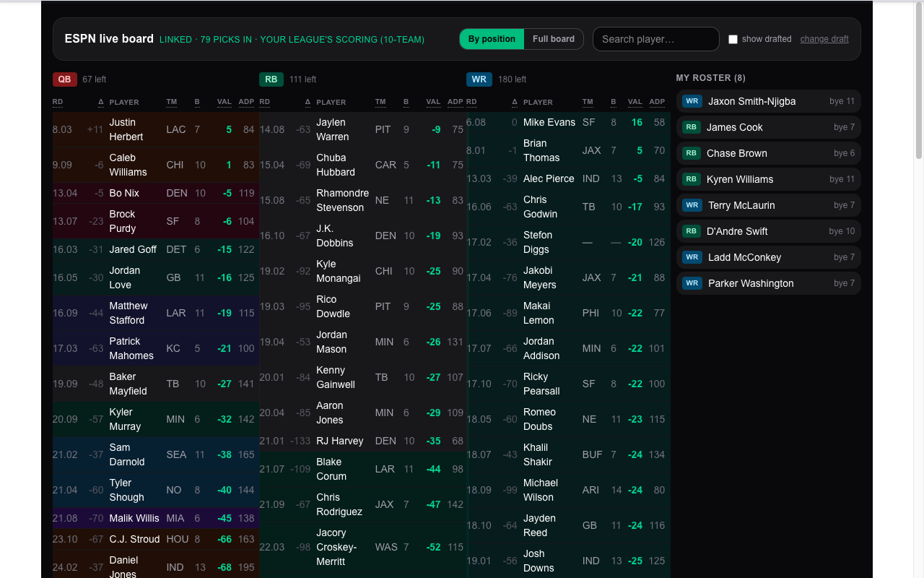924x578 pixels.
Task: Select Aaron Jones row
Action: (x=362, y=413)
